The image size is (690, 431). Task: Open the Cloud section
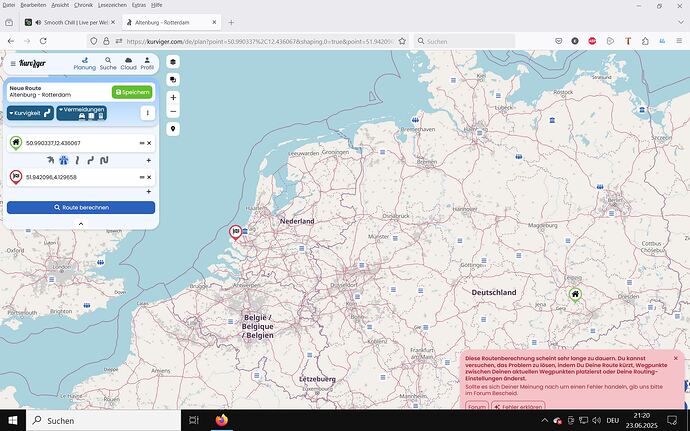click(128, 64)
